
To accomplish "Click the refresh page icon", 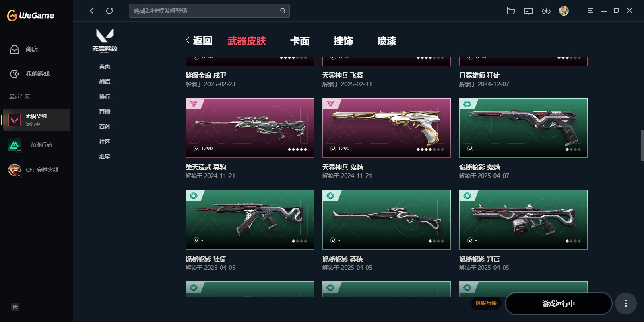I will click(109, 11).
